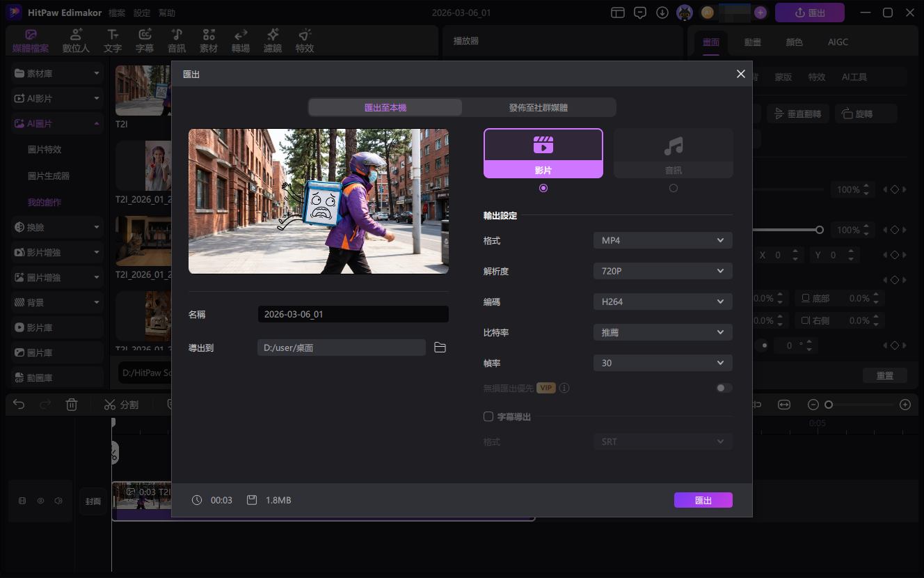Open the 濾鏡 filters tool
This screenshot has width=924, height=578.
click(273, 41)
